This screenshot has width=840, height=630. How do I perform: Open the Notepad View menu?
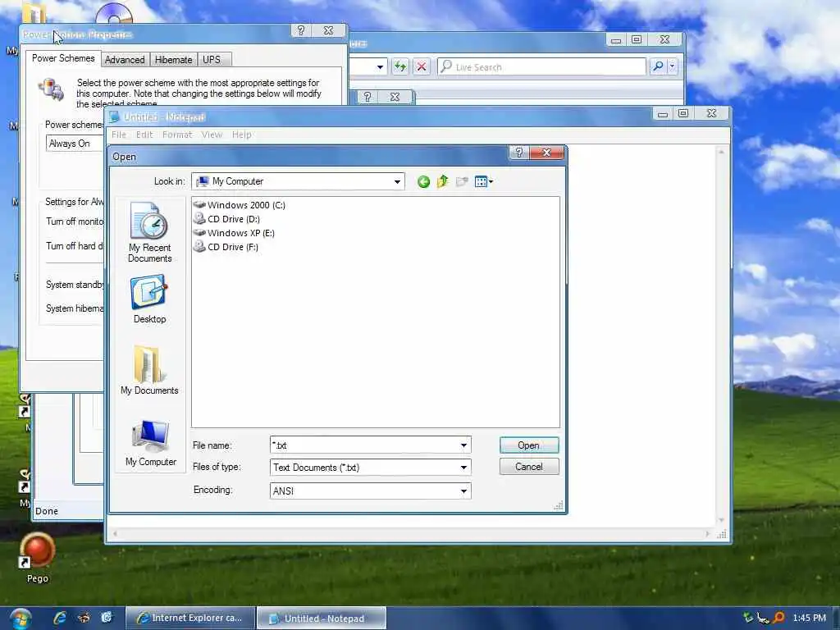[212, 135]
